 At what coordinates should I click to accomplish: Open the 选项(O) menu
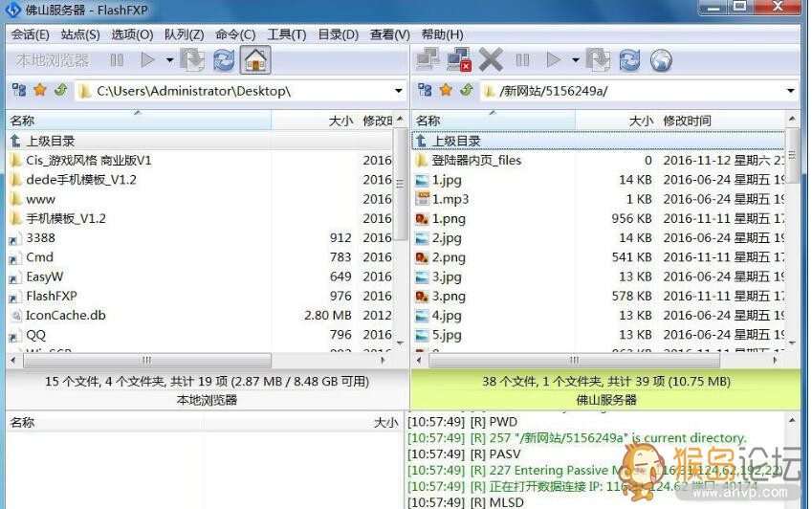pos(132,34)
